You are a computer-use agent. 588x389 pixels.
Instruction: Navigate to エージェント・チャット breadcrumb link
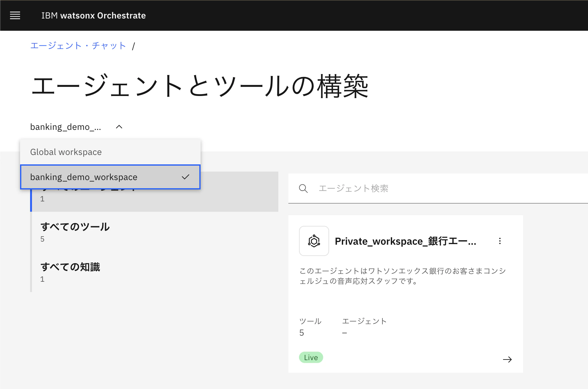78,45
